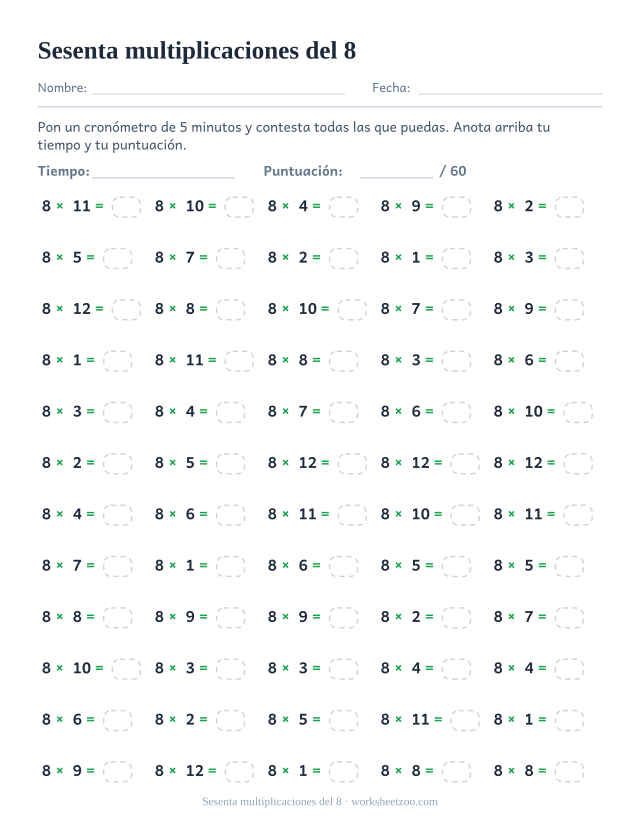
Task: Open the worksheetzoo.com footer link
Action: [394, 802]
